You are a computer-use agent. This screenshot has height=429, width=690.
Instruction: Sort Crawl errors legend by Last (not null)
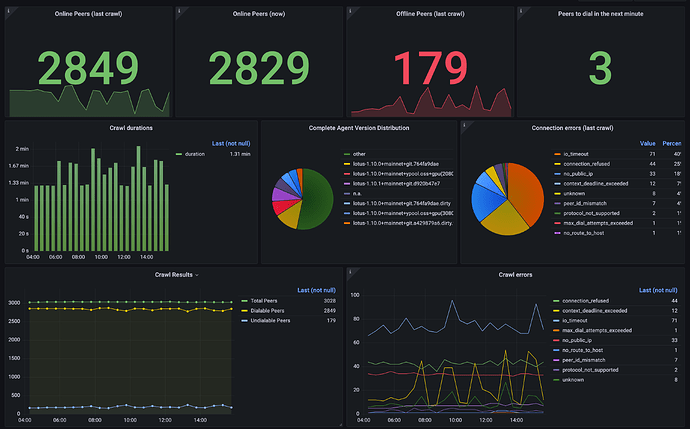[658, 290]
